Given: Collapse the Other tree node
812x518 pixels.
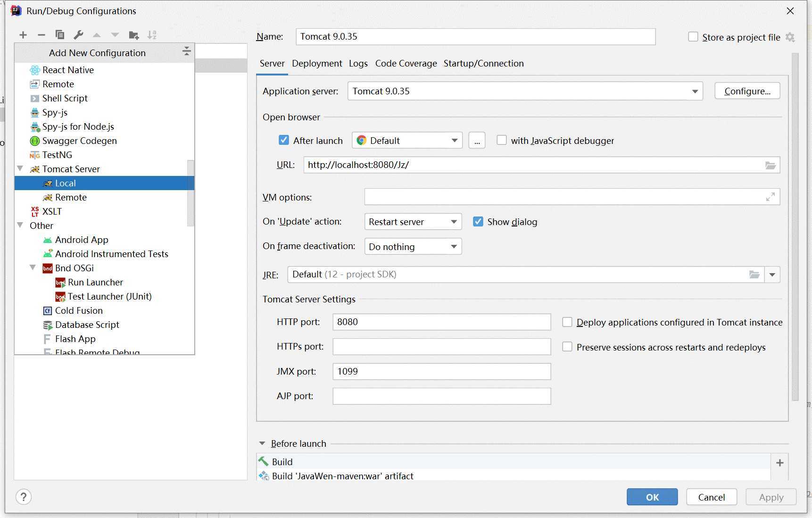Looking at the screenshot, I should 20,225.
